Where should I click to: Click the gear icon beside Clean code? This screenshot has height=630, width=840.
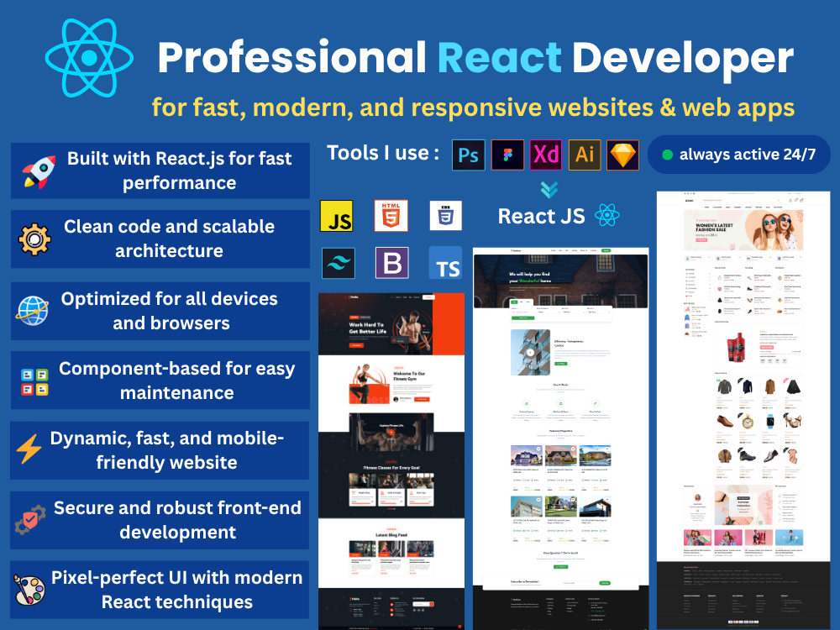tap(34, 239)
